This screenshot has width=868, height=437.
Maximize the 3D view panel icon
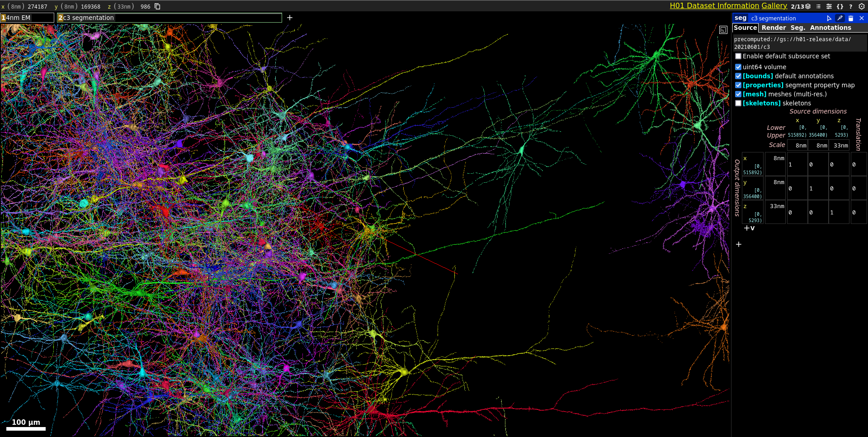(723, 30)
